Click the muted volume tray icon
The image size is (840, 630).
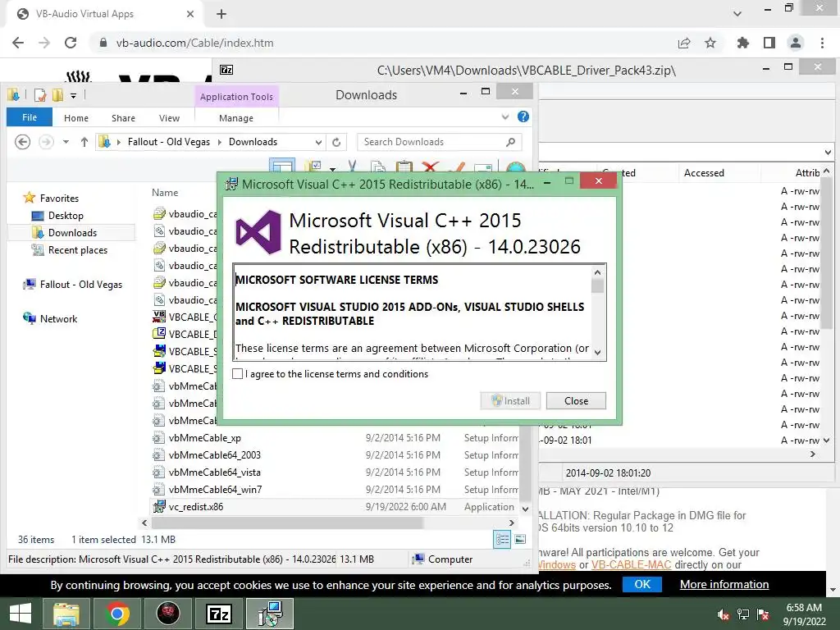pyautogui.click(x=724, y=614)
